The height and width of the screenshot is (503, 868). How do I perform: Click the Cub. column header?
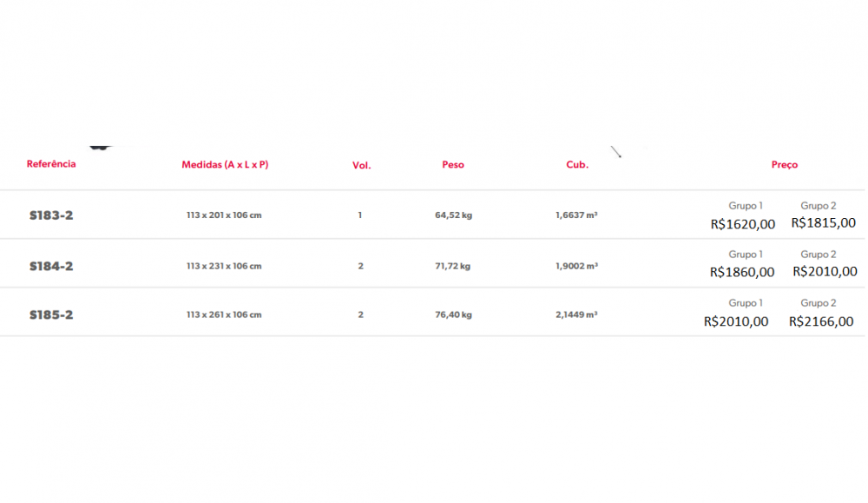(x=577, y=164)
